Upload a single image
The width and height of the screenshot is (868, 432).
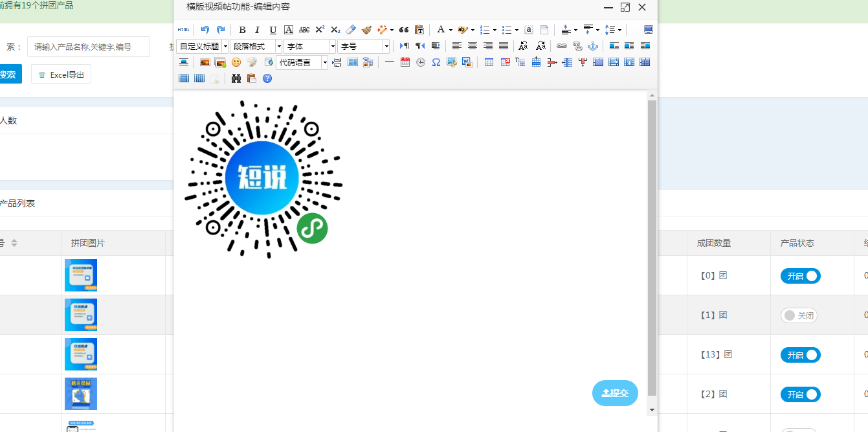tap(205, 62)
